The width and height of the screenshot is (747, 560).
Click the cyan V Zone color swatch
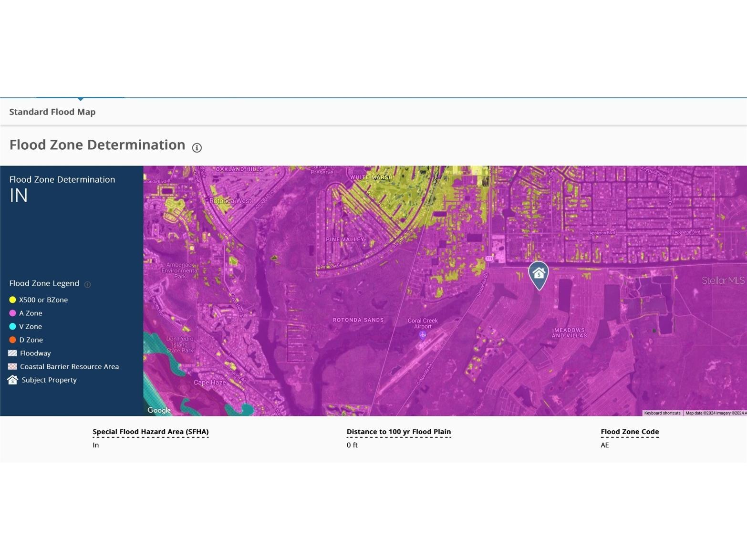[13, 326]
